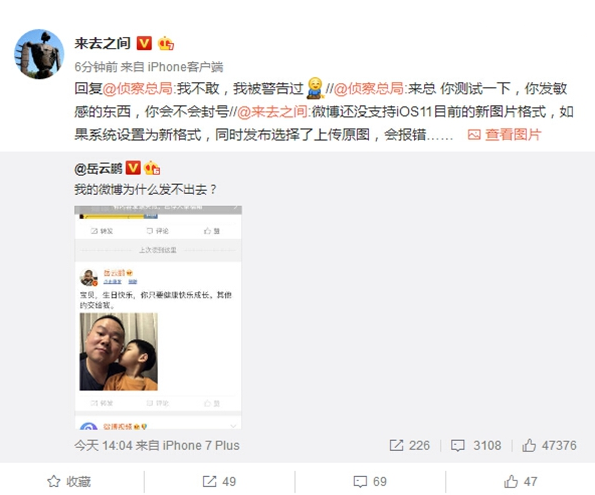Image resolution: width=595 pixels, height=495 pixels.
Task: Click the orange V verified badge beside 来去之间
Action: tap(144, 43)
